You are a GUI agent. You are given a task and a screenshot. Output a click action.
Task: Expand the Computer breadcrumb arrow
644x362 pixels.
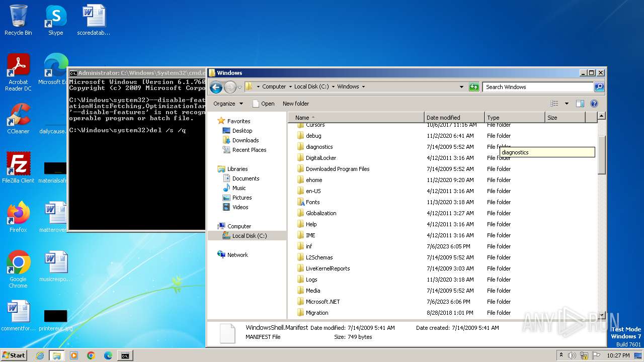tap(290, 86)
